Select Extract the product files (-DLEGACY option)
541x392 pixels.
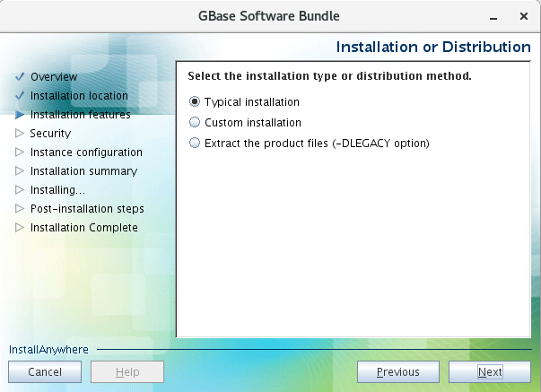pos(195,143)
